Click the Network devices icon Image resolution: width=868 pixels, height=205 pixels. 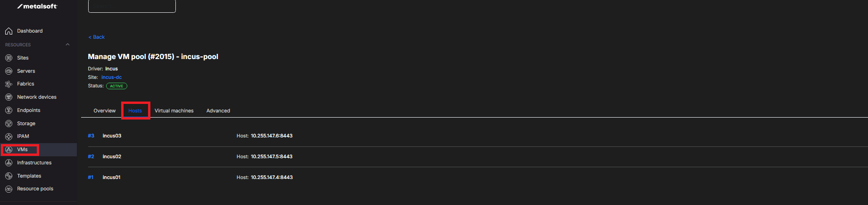tap(8, 97)
